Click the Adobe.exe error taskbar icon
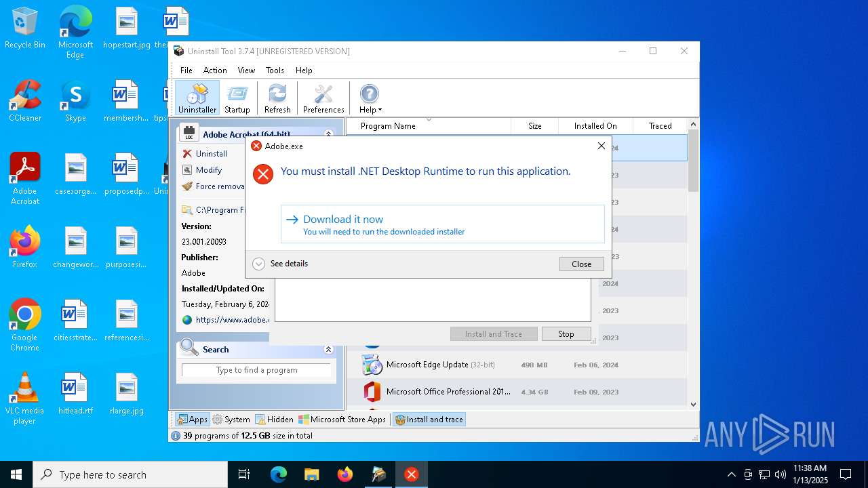 [412, 474]
